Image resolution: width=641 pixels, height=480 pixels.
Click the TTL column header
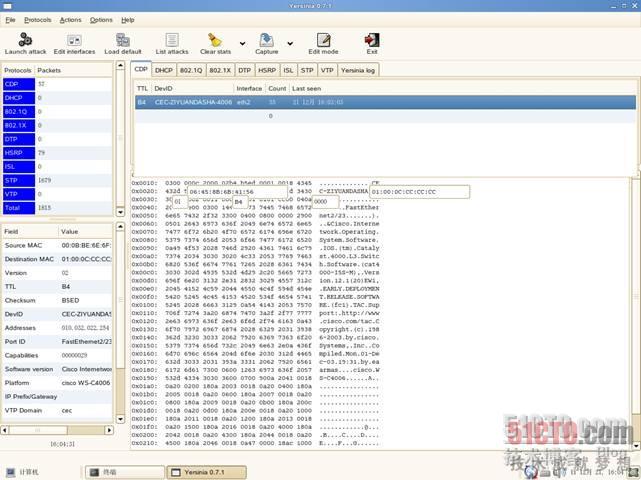pyautogui.click(x=142, y=88)
